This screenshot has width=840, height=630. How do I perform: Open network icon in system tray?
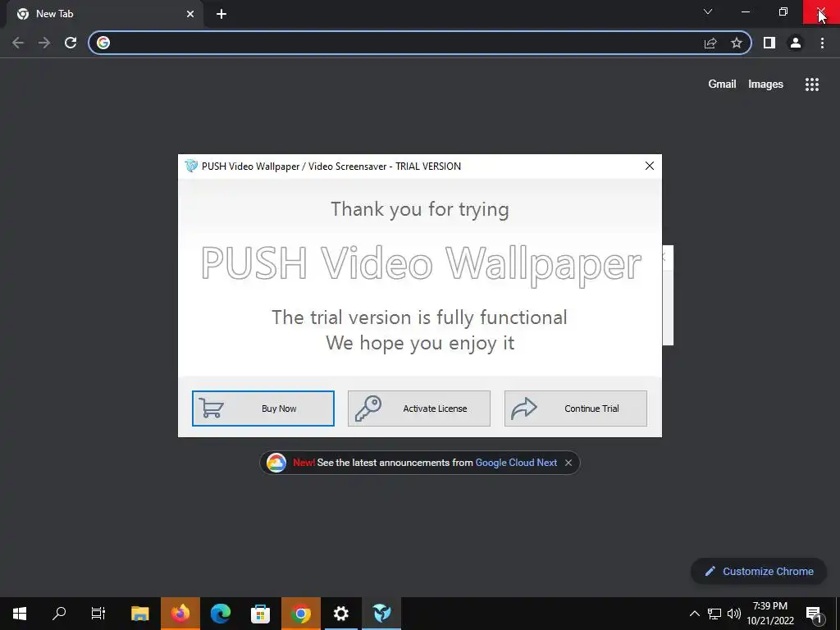[x=714, y=614]
